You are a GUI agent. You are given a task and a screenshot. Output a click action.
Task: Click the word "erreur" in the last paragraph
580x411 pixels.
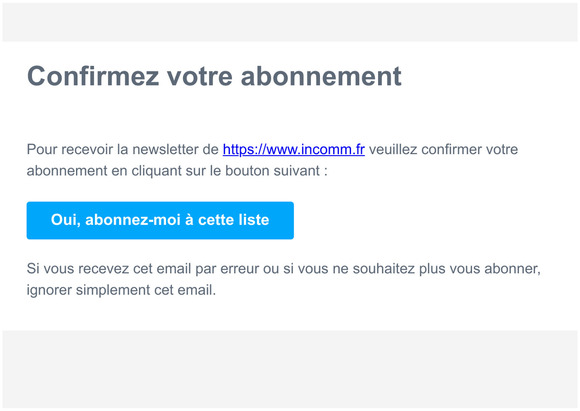click(240, 269)
